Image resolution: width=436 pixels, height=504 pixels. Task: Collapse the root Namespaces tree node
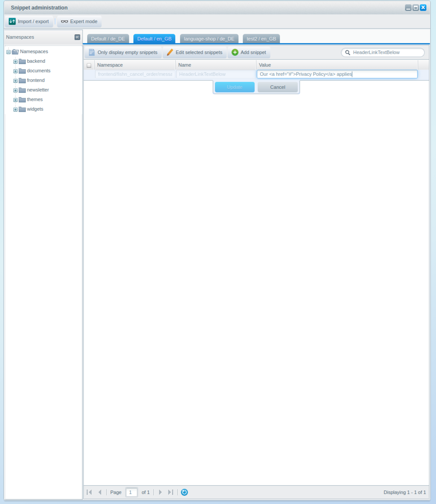[9, 52]
